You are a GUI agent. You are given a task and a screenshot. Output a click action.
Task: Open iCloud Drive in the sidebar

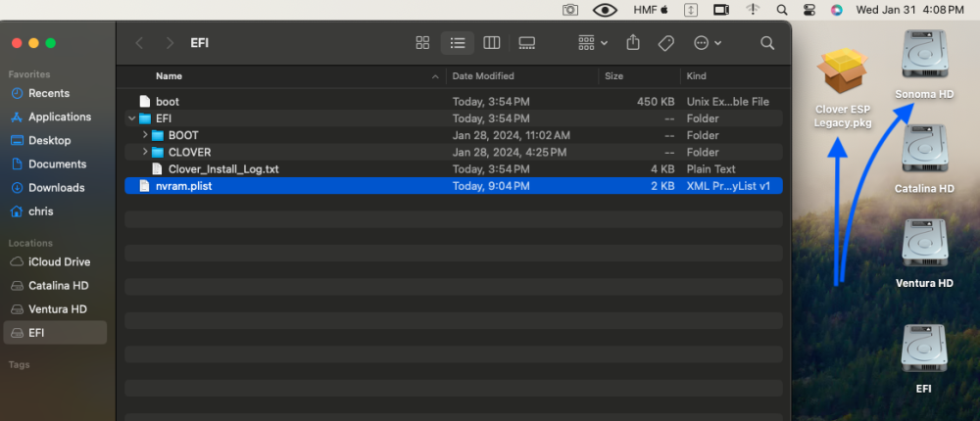tap(59, 261)
